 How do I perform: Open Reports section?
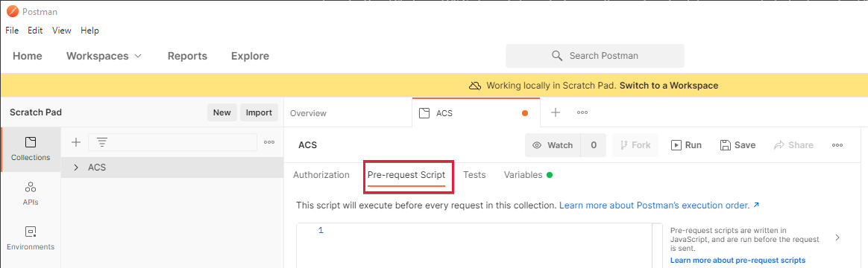(187, 56)
